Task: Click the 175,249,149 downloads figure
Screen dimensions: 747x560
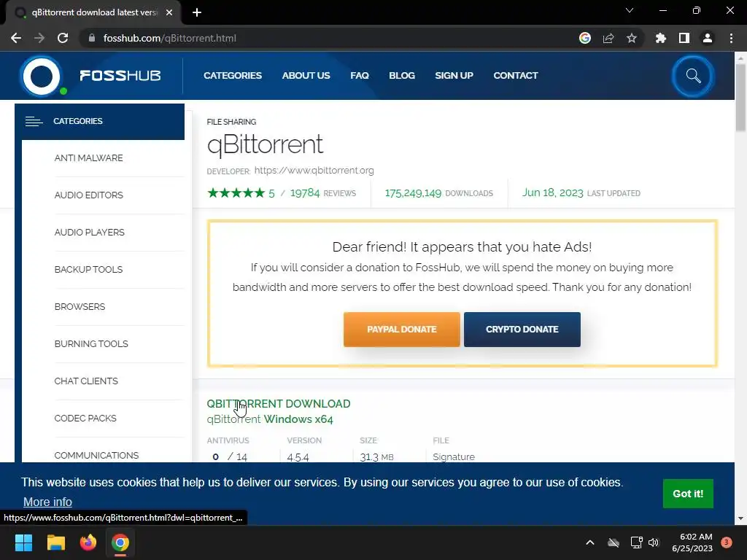Action: click(x=413, y=192)
